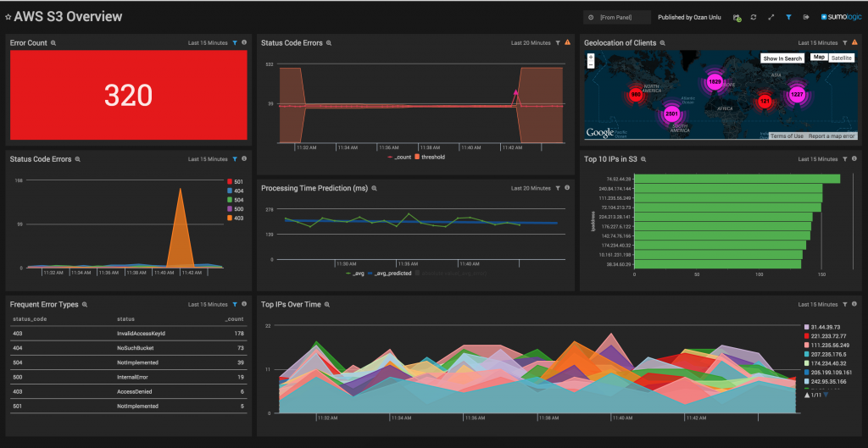Image resolution: width=868 pixels, height=448 pixels.
Task: Enter full screen with the expand arrows icon
Action: pyautogui.click(x=771, y=18)
